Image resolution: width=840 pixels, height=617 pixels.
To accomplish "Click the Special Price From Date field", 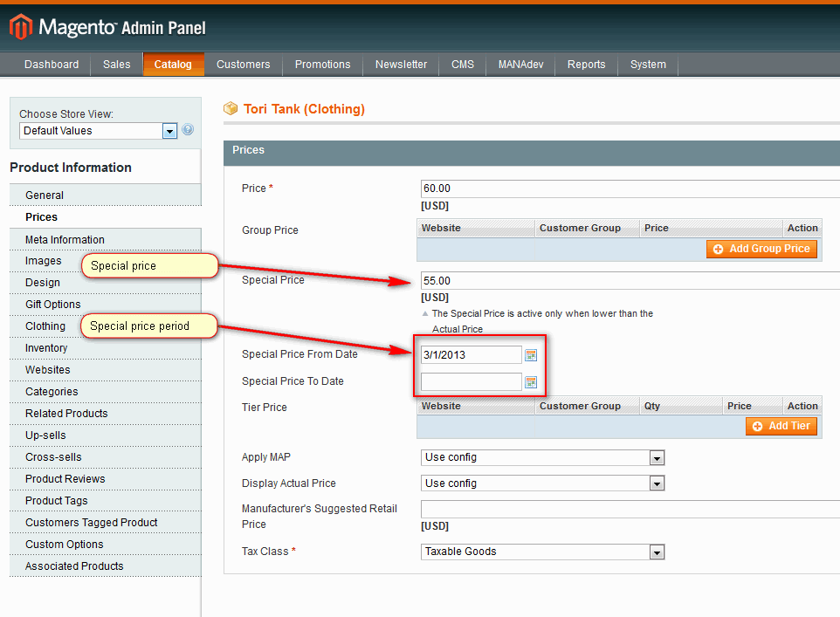I will [472, 354].
